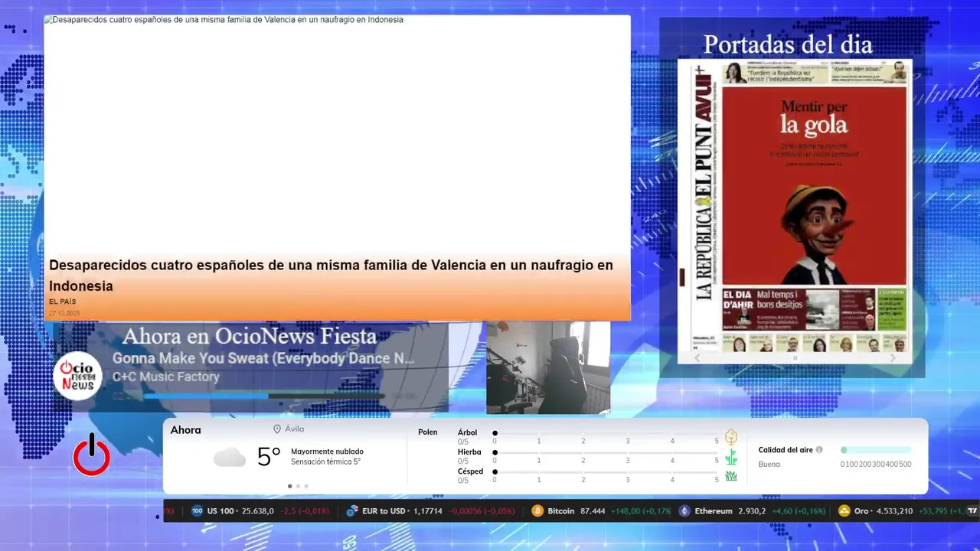Image resolution: width=980 pixels, height=551 pixels.
Task: Select the second weather widget page dot
Action: tap(298, 486)
